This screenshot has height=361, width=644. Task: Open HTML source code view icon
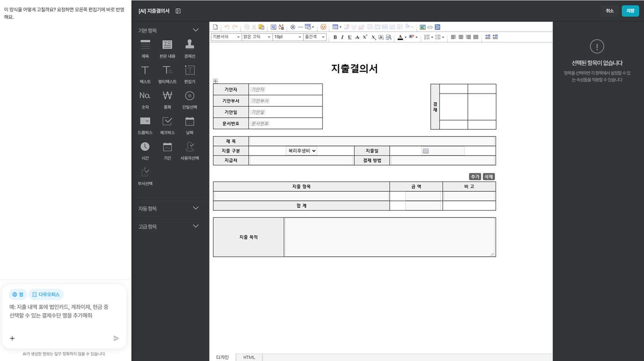430,27
